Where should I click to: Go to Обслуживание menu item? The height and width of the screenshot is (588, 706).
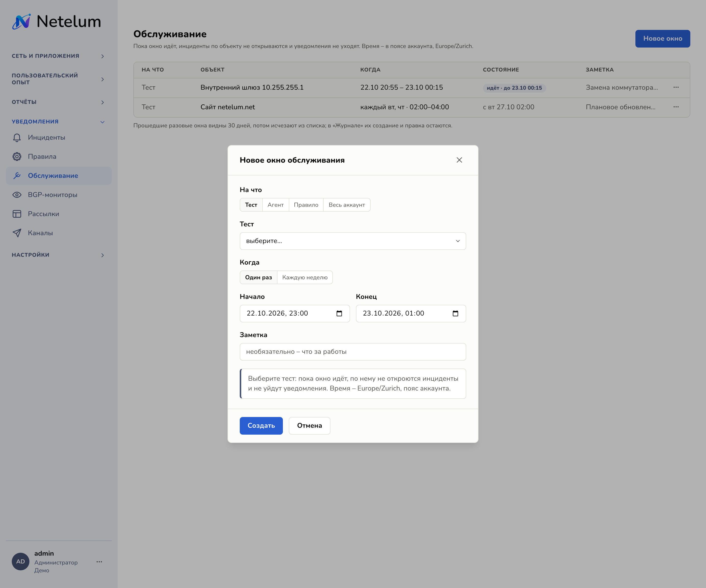click(x=59, y=176)
